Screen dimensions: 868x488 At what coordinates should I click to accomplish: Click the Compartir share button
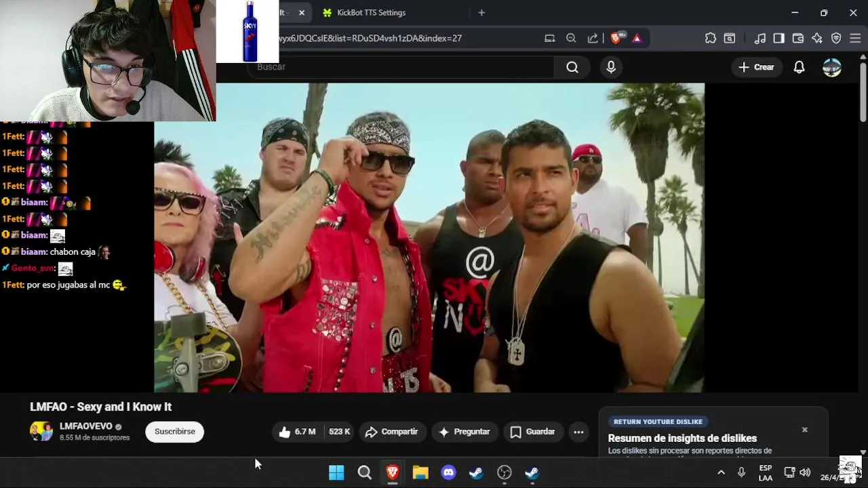(392, 432)
